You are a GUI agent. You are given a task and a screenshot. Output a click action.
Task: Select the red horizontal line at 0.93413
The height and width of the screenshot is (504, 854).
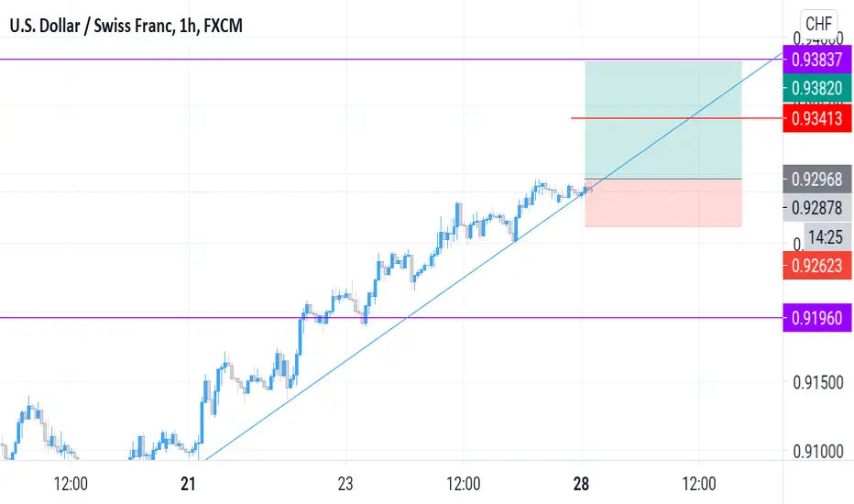click(676, 117)
